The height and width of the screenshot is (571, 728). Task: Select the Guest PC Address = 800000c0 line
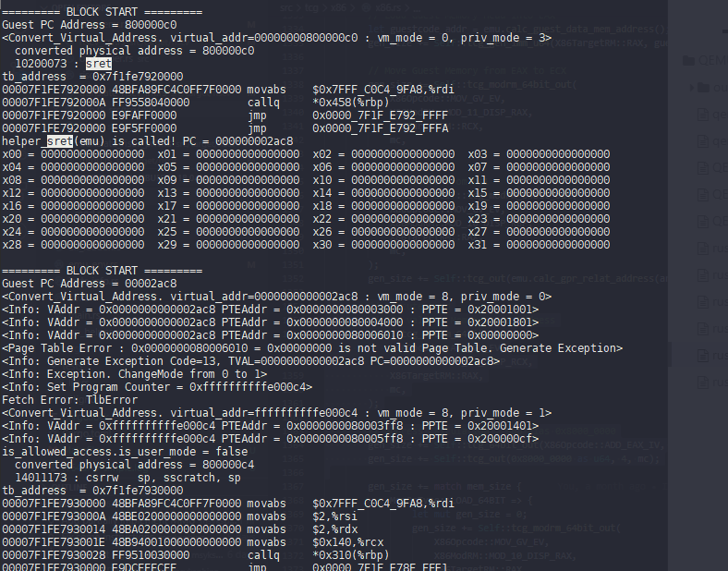[89, 25]
